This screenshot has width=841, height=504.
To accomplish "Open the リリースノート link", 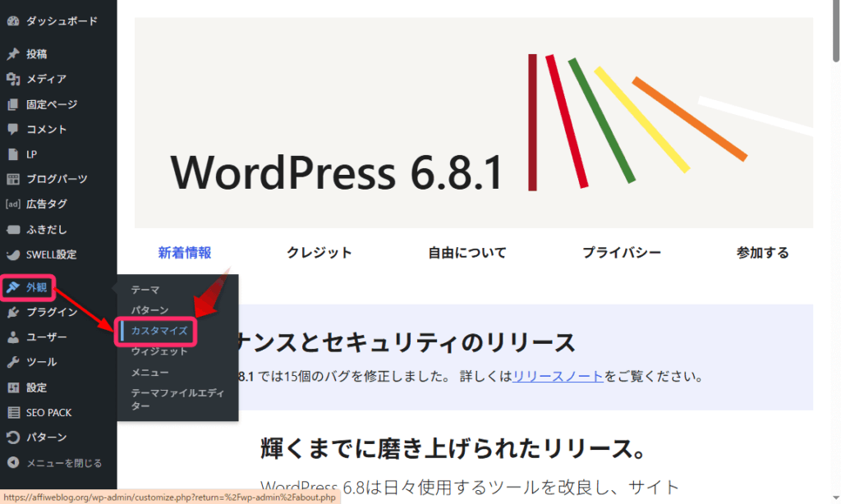I will [x=558, y=377].
